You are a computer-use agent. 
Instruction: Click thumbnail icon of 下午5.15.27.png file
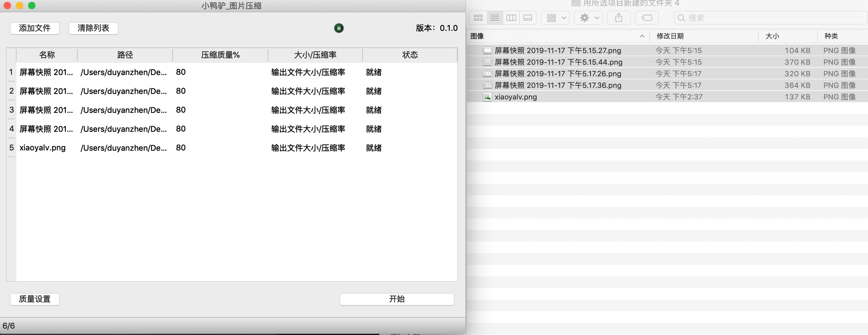(487, 51)
